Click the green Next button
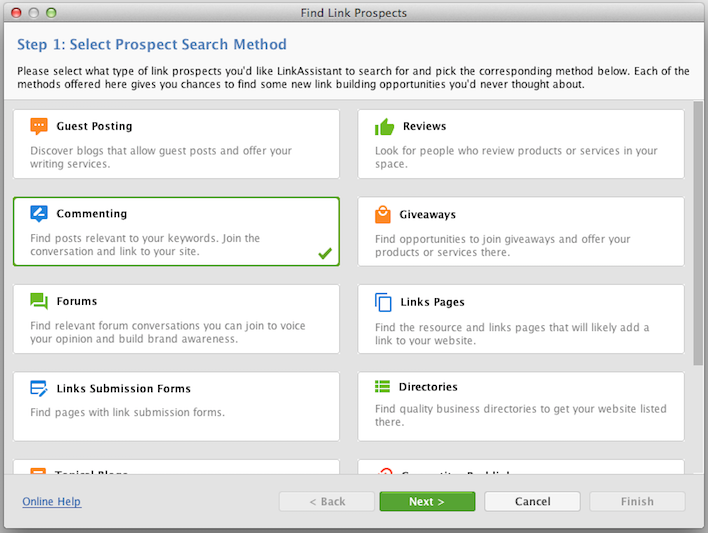Image resolution: width=708 pixels, height=533 pixels. click(427, 501)
